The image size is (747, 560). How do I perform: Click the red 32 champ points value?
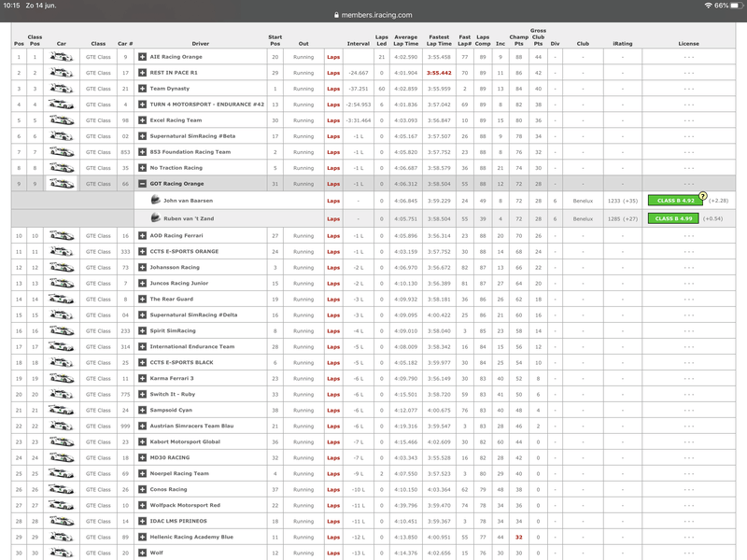pyautogui.click(x=519, y=538)
